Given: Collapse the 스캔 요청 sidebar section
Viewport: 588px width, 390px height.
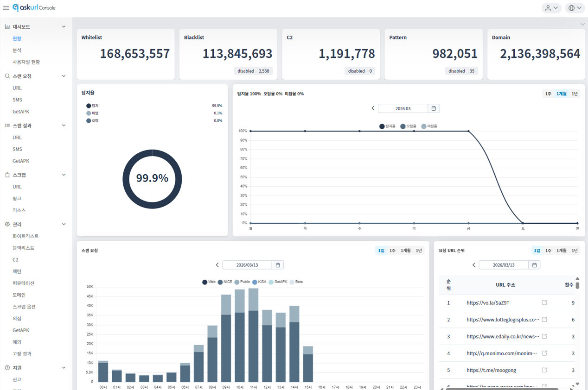Looking at the screenshot, I should point(64,76).
